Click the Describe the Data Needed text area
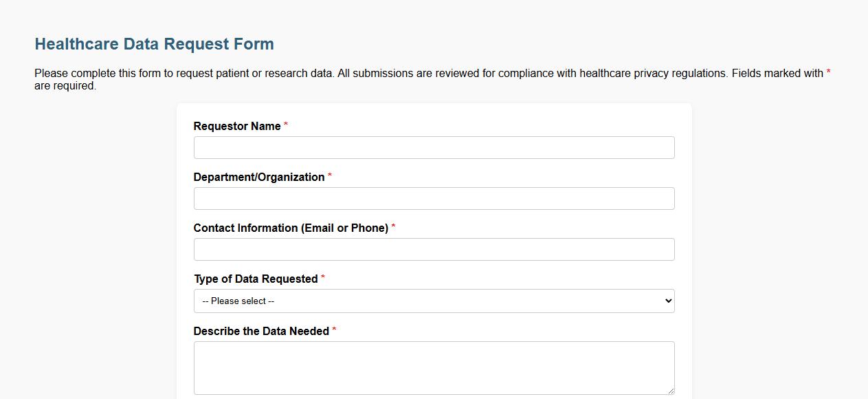This screenshot has width=868, height=399. pos(434,367)
